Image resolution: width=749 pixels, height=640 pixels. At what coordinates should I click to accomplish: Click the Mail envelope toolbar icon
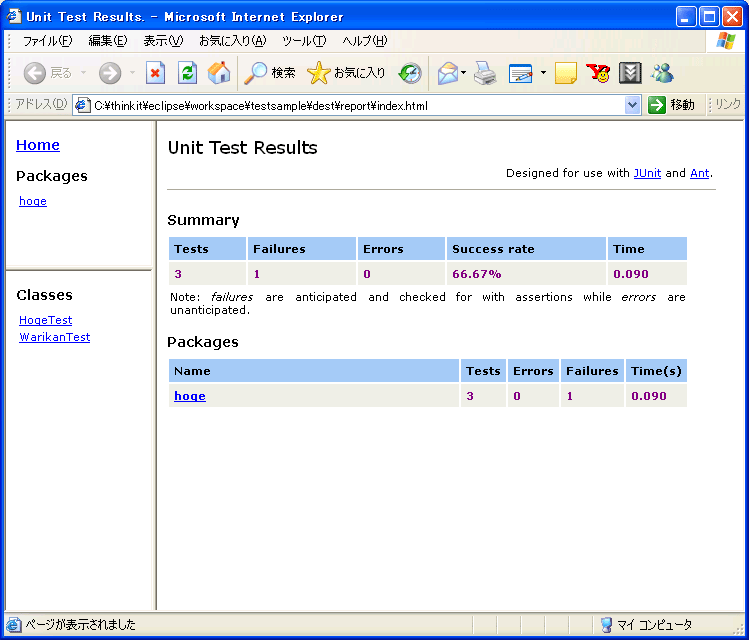(x=448, y=73)
